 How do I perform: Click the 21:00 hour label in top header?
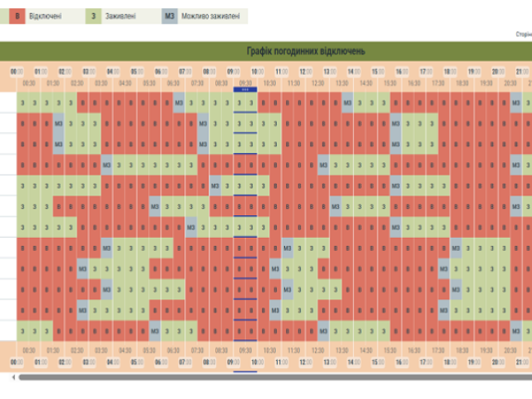(x=523, y=71)
